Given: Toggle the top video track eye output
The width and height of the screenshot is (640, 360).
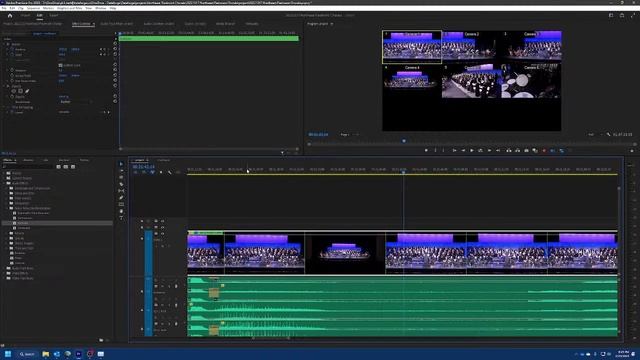Looking at the screenshot, I should (162, 221).
